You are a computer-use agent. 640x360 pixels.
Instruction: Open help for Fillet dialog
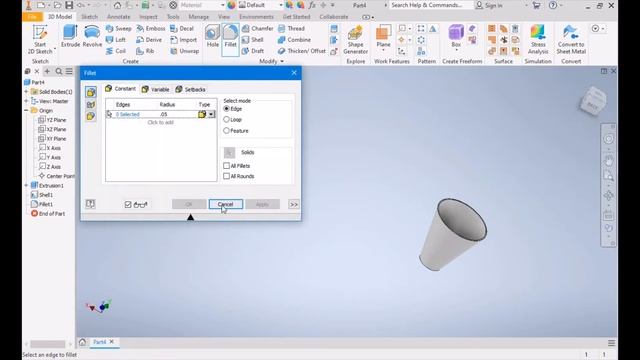click(90, 204)
